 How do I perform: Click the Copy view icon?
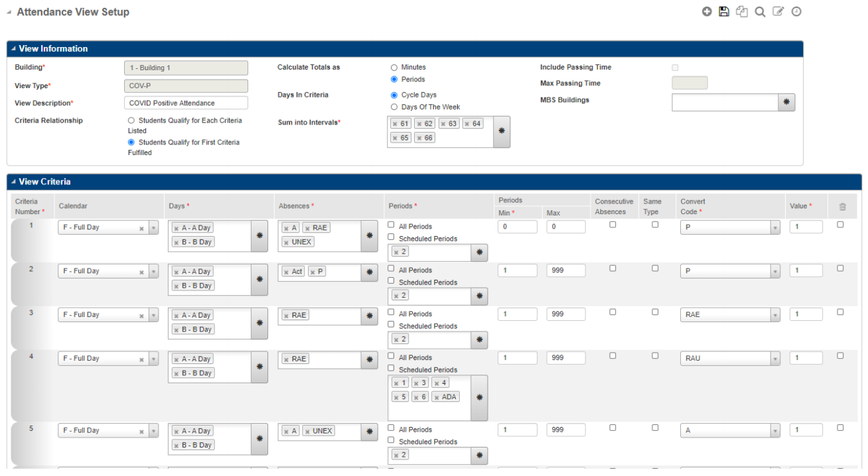[741, 11]
